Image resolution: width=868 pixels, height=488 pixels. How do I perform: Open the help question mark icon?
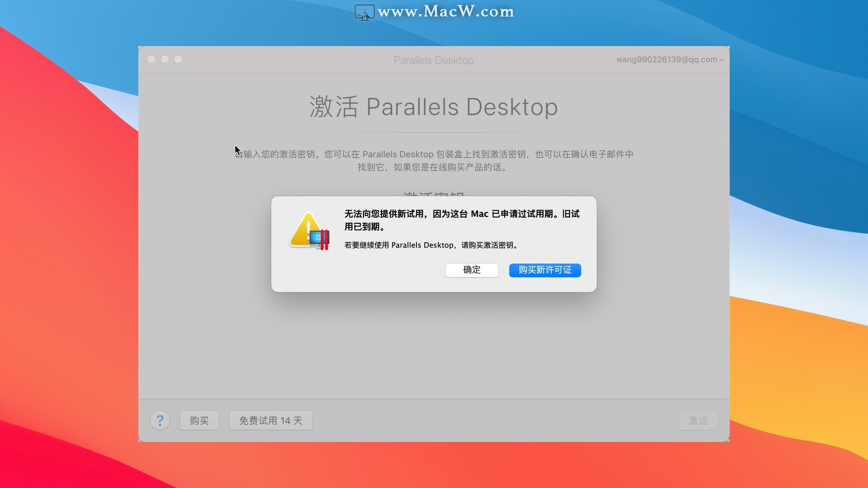[x=160, y=421]
